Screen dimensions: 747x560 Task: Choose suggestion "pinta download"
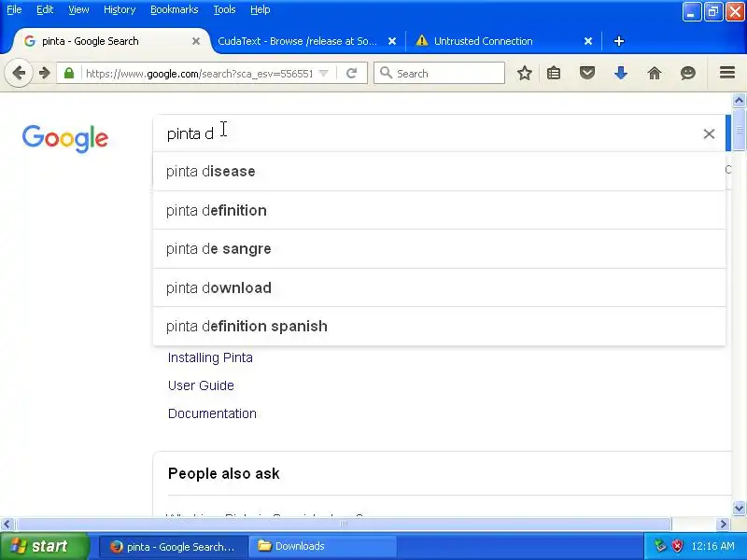coord(439,287)
